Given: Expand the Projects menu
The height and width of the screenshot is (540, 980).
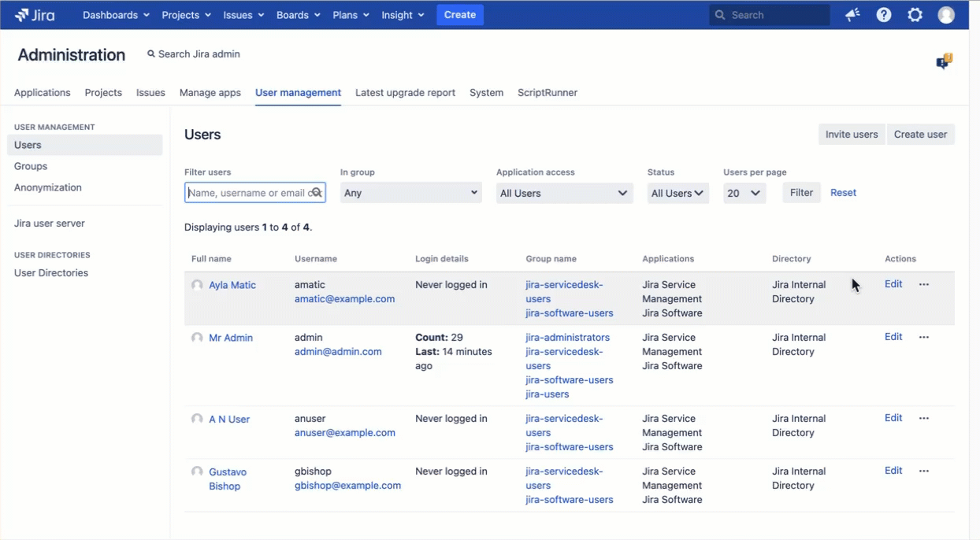Looking at the screenshot, I should tap(186, 15).
